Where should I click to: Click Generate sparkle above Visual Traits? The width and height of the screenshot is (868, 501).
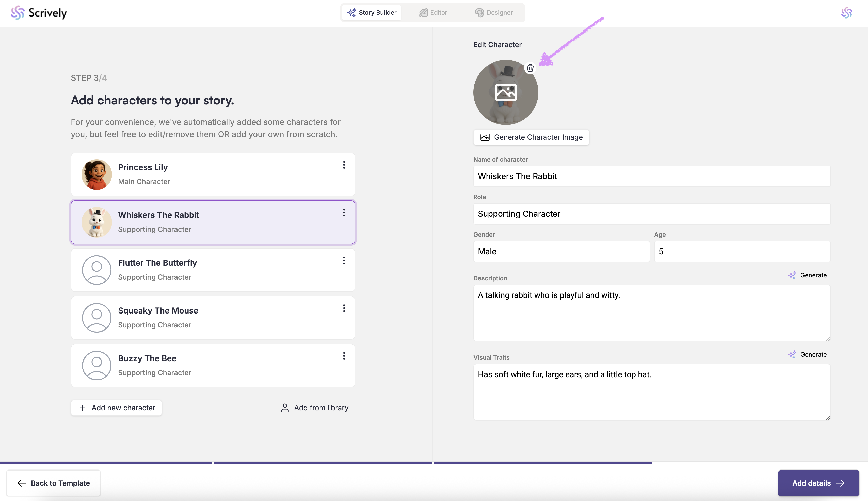(807, 354)
